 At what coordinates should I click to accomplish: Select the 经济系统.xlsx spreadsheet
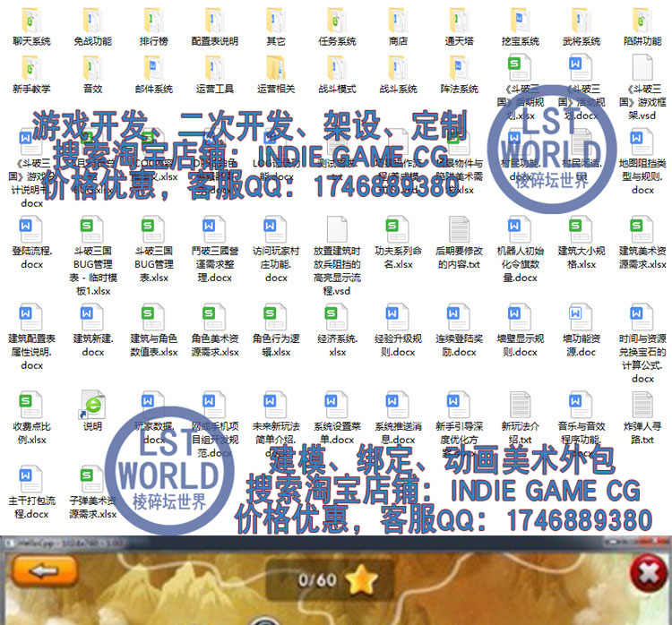click(337, 330)
